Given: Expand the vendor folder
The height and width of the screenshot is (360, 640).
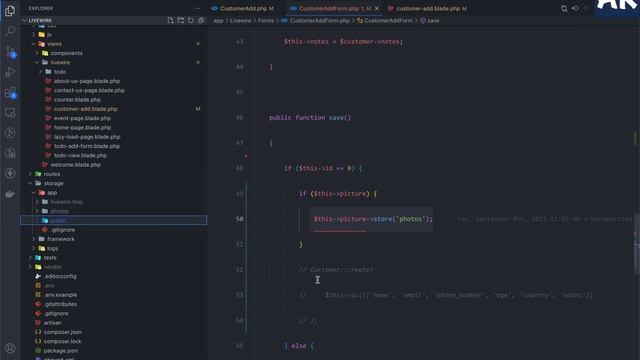Looking at the screenshot, I should click(x=53, y=267).
